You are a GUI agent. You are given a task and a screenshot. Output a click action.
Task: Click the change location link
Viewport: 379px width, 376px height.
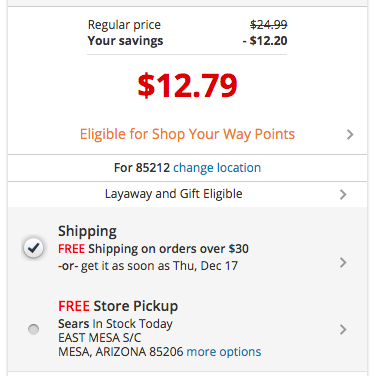(217, 168)
